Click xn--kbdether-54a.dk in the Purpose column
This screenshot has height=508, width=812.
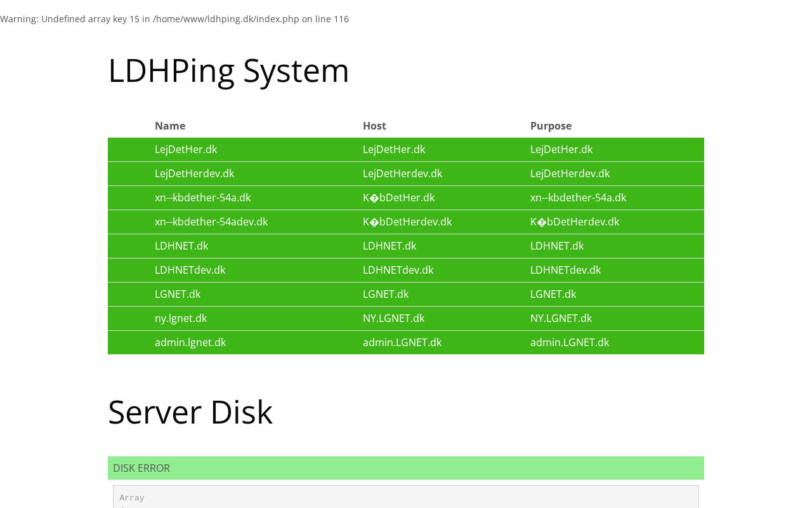coord(578,198)
